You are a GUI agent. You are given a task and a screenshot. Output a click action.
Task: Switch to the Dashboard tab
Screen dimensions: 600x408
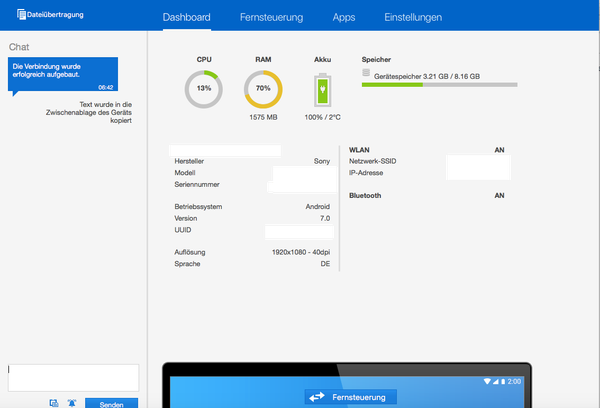tap(187, 17)
